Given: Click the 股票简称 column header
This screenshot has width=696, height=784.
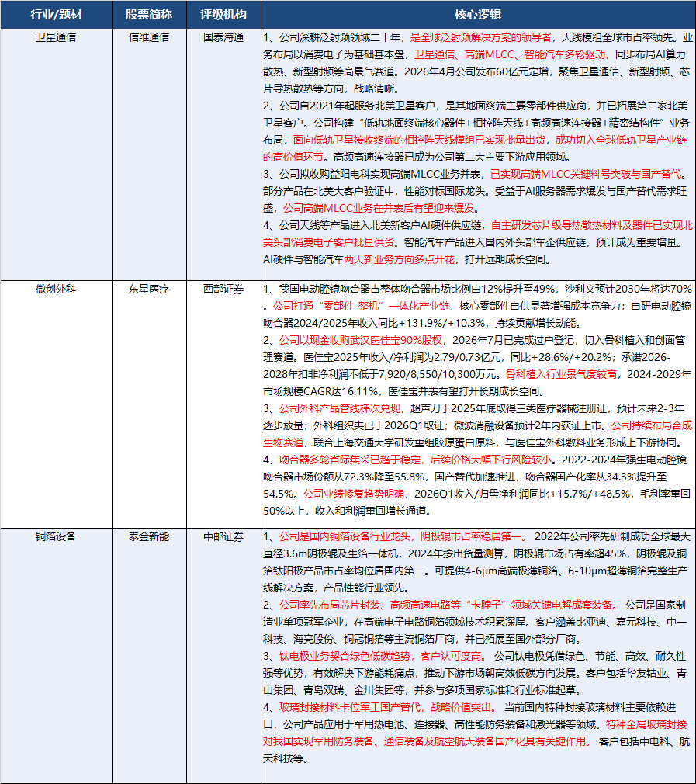Looking at the screenshot, I should point(149,15).
